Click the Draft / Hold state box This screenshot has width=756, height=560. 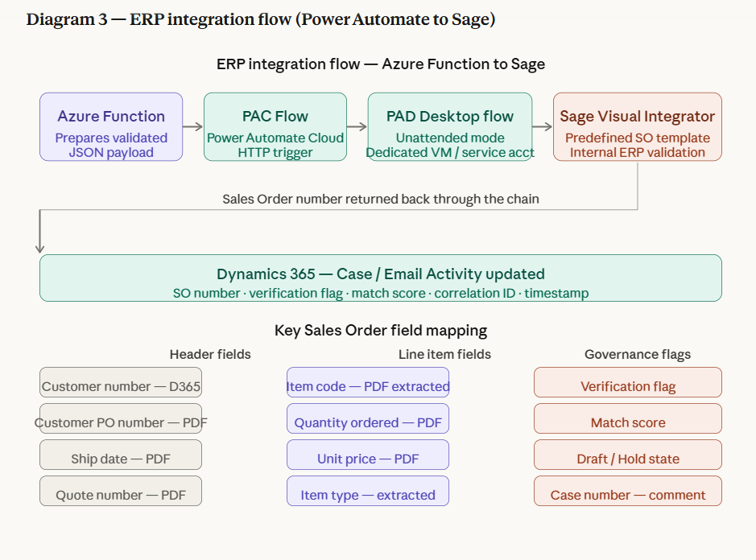(628, 455)
